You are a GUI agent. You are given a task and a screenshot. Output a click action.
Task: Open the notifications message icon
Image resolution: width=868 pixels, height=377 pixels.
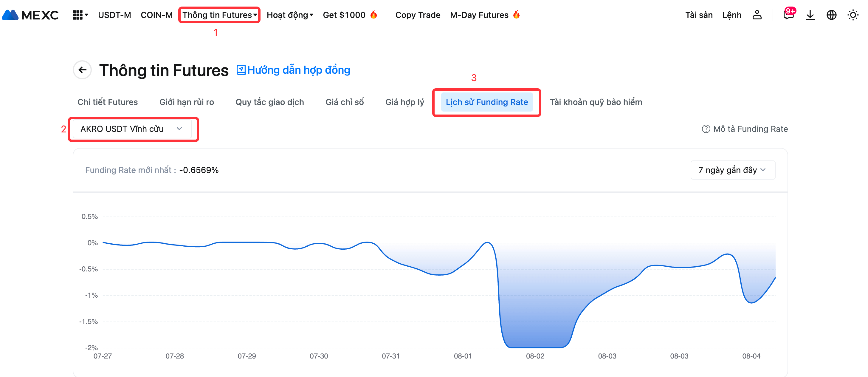click(x=788, y=15)
